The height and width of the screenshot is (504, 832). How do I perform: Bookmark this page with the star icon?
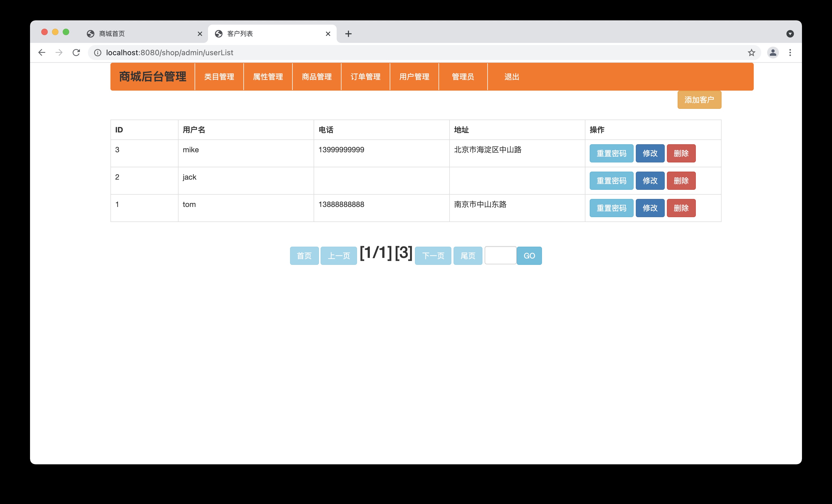tap(751, 53)
